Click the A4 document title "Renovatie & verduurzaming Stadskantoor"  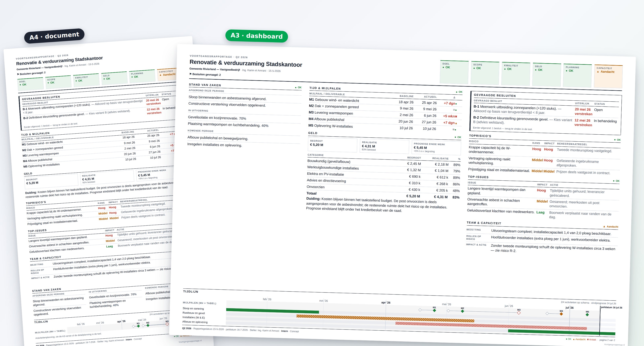[60, 61]
